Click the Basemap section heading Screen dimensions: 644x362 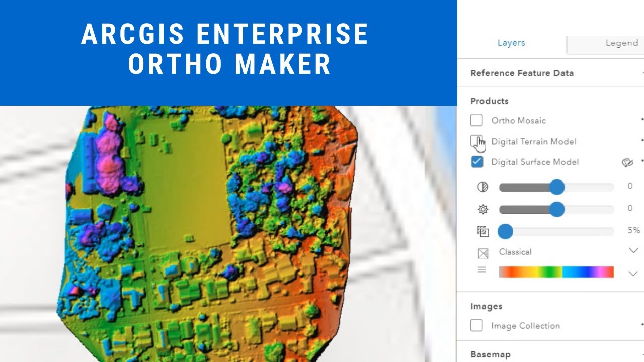(x=491, y=354)
